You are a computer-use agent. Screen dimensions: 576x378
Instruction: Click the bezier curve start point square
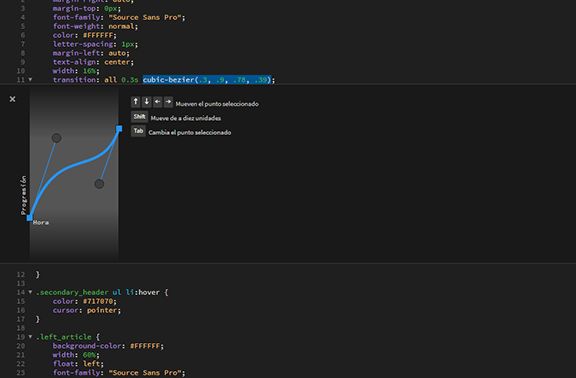point(30,218)
